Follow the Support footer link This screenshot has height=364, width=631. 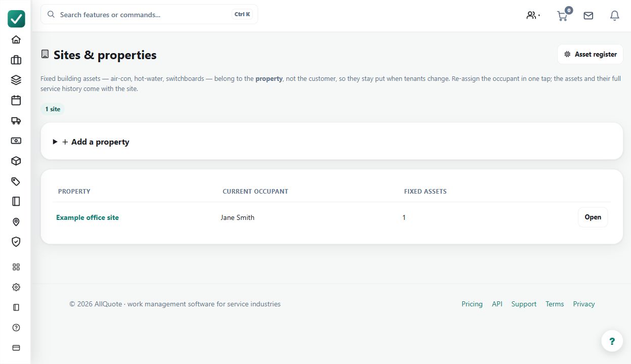pos(524,304)
